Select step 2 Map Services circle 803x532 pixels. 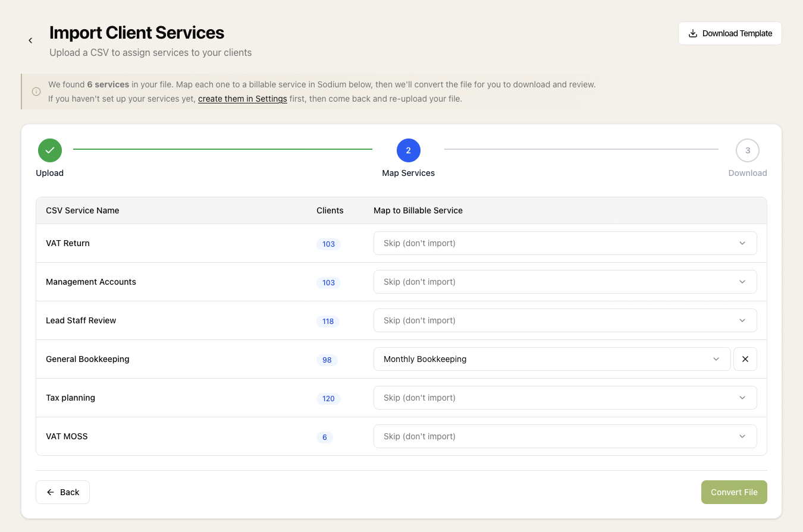click(409, 150)
